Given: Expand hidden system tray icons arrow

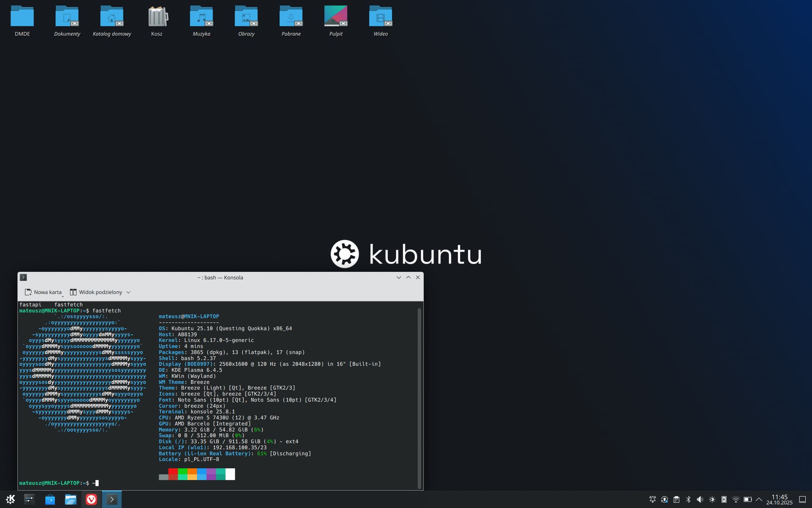Looking at the screenshot, I should pyautogui.click(x=759, y=500).
